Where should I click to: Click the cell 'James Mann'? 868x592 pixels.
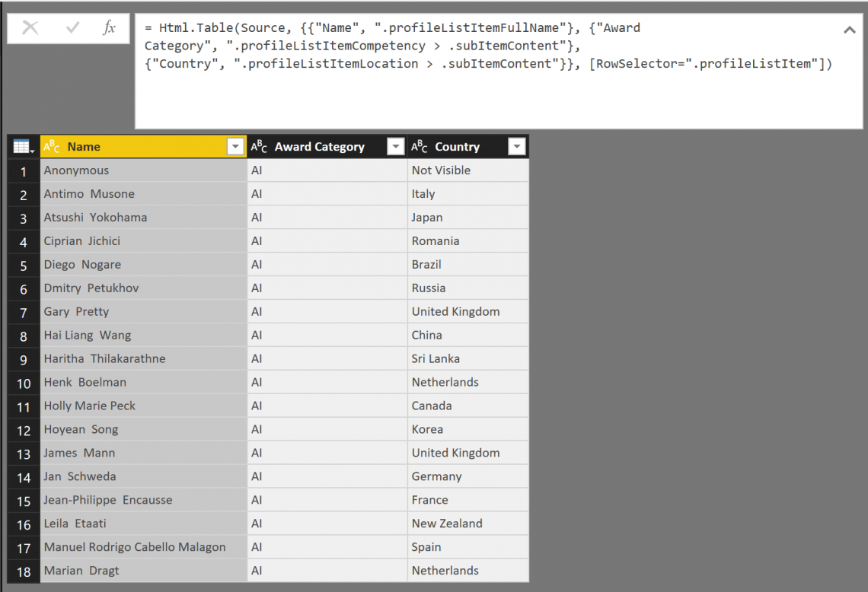pyautogui.click(x=143, y=453)
